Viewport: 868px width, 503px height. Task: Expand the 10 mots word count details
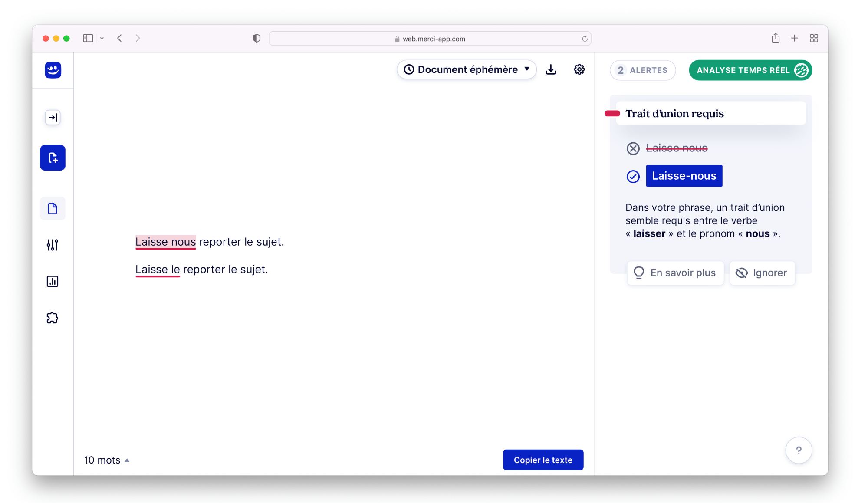coord(107,460)
